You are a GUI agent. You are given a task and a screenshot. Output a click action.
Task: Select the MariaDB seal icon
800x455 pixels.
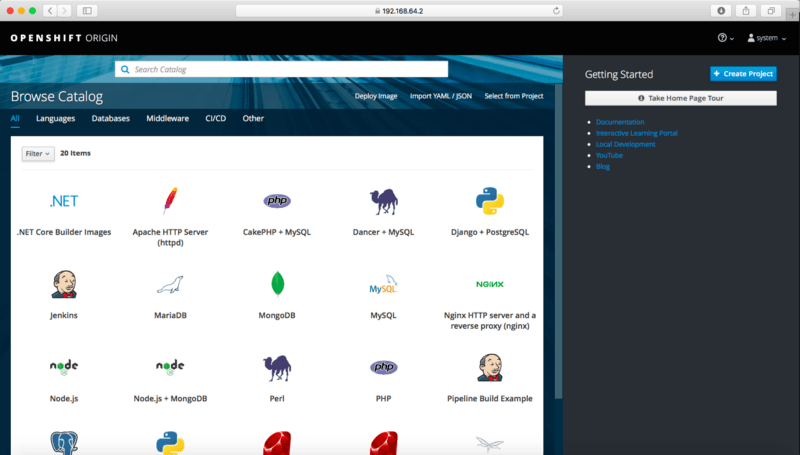pyautogui.click(x=170, y=285)
